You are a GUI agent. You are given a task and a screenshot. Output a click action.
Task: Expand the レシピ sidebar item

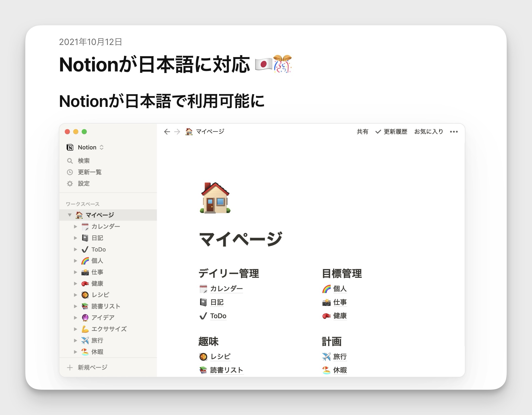(76, 295)
